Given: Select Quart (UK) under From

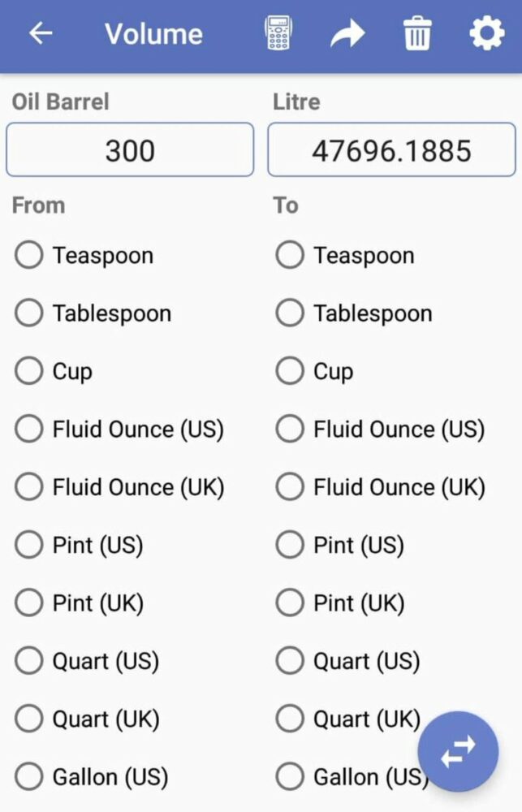Looking at the screenshot, I should coord(87,719).
